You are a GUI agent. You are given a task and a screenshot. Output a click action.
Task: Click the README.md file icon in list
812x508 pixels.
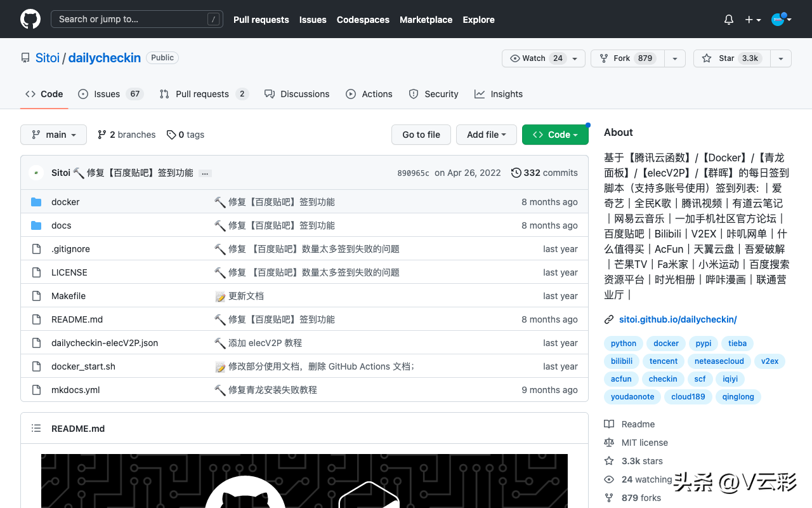coord(36,319)
